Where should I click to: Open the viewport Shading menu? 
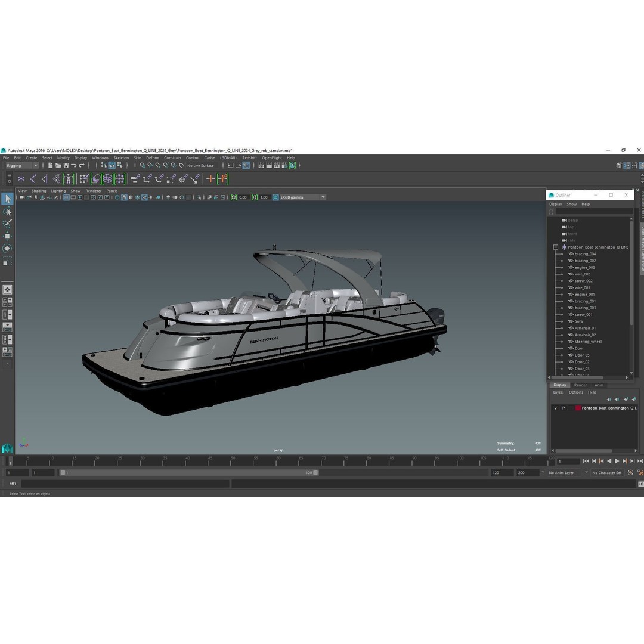(x=39, y=191)
